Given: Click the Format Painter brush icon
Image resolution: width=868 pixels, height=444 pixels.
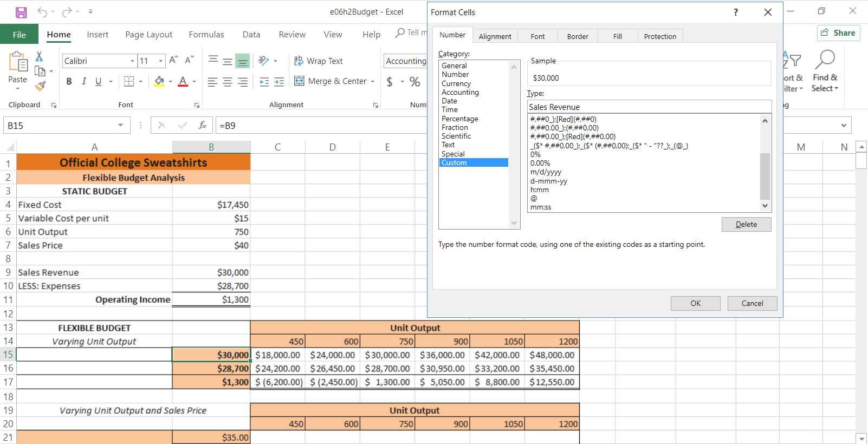Looking at the screenshot, I should pos(40,86).
